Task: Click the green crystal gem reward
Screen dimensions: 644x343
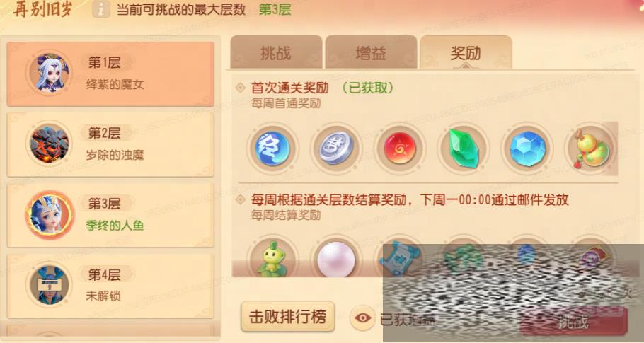Action: (x=464, y=148)
